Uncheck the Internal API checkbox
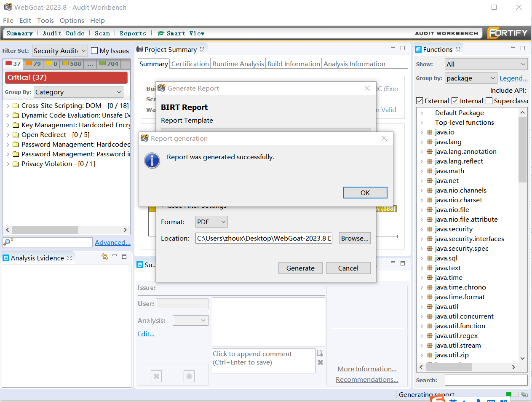 pyautogui.click(x=455, y=101)
